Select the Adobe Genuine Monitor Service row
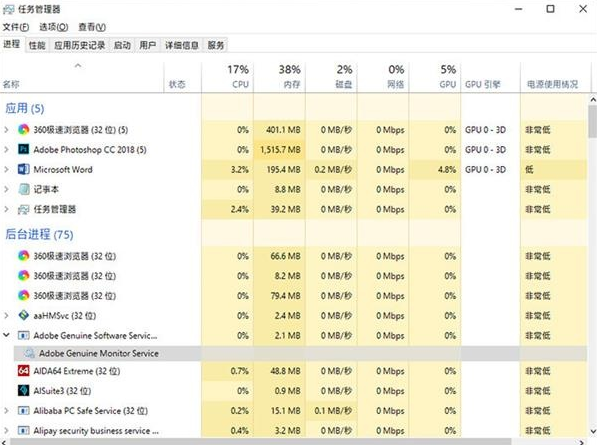 click(x=300, y=353)
